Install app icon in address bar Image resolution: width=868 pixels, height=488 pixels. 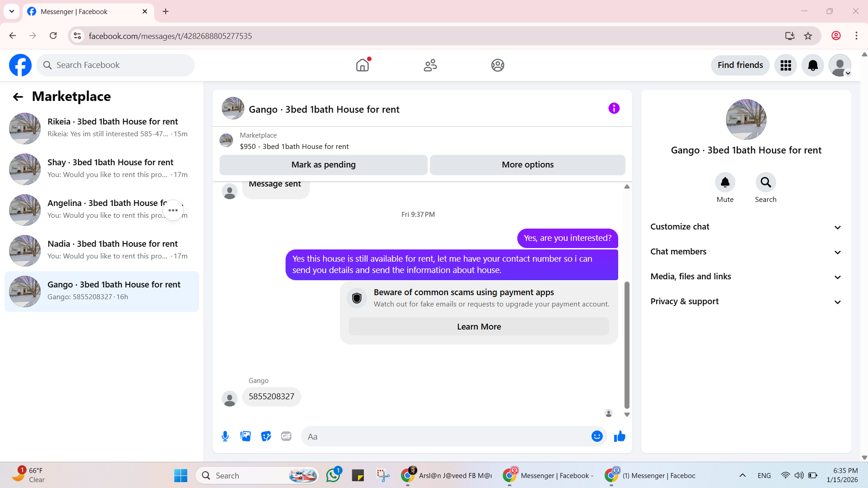790,36
